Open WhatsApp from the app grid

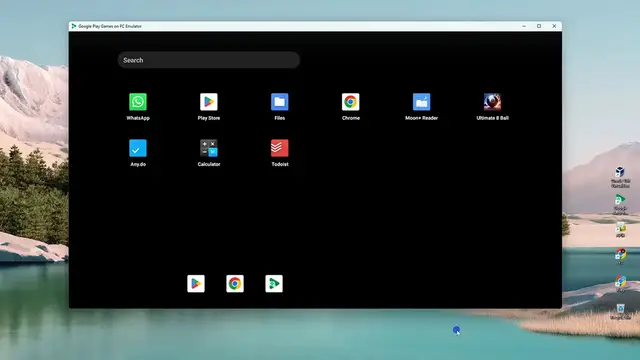(x=138, y=102)
